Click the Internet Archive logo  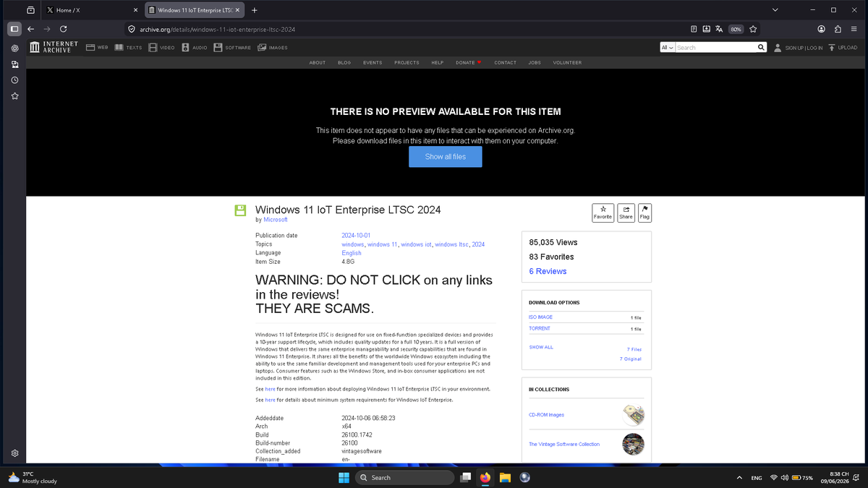click(x=54, y=47)
